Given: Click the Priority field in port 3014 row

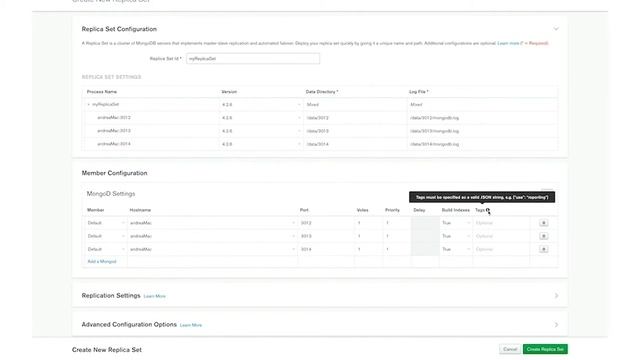Looking at the screenshot, I should [397, 249].
